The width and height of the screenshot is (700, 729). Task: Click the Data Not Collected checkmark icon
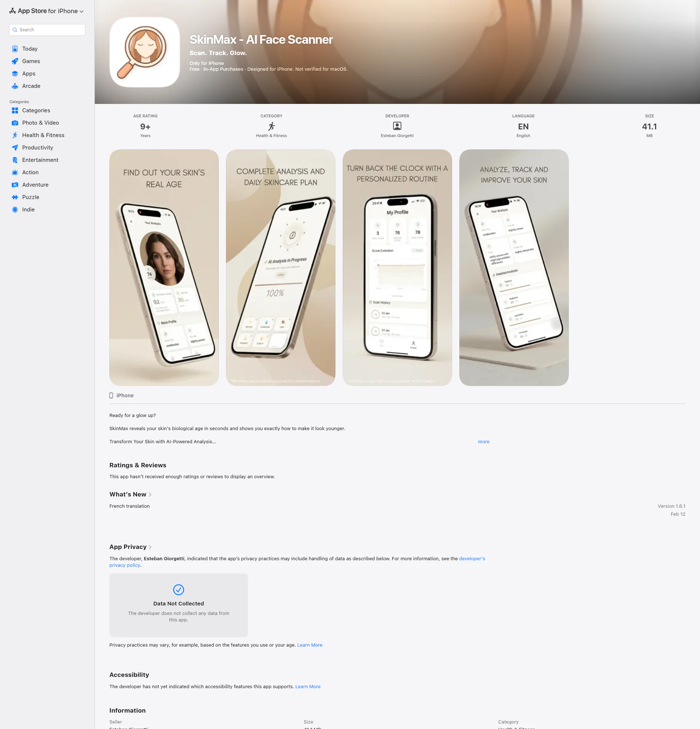pyautogui.click(x=179, y=589)
